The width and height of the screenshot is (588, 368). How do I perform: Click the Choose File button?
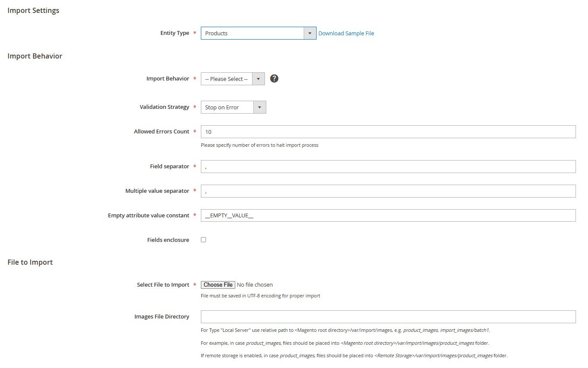[218, 285]
